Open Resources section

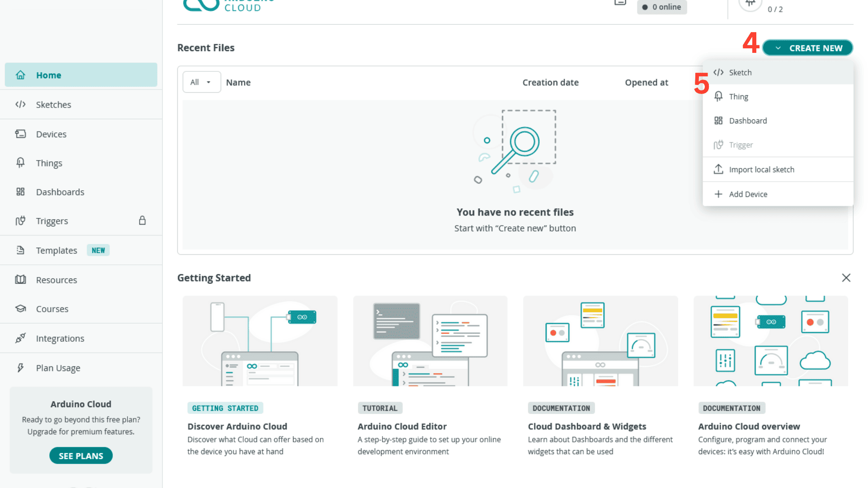pos(57,280)
